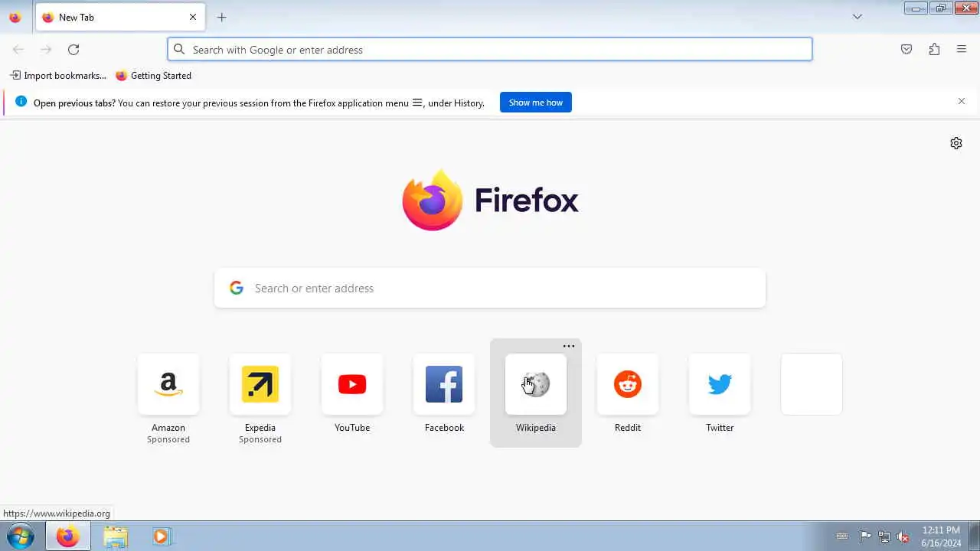This screenshot has height=551, width=980.
Task: Click the muted volume tray icon
Action: 903,536
